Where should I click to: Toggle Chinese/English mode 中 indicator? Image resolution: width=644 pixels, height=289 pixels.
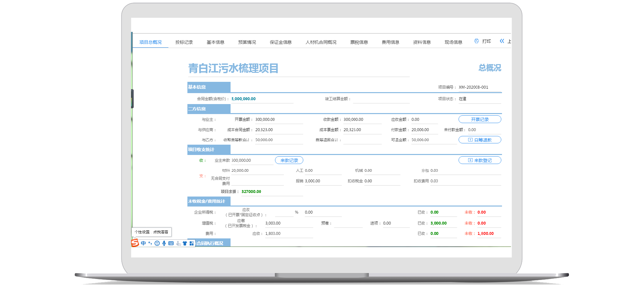point(143,243)
